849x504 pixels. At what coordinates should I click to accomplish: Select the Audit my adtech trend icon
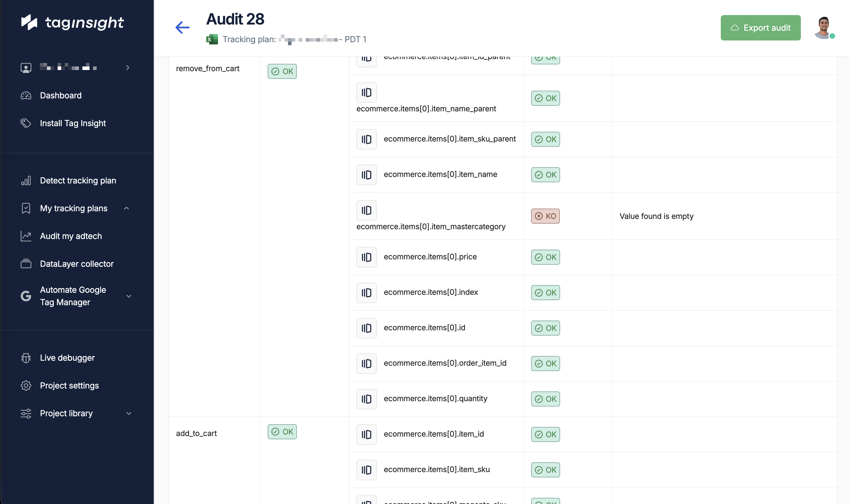26,236
